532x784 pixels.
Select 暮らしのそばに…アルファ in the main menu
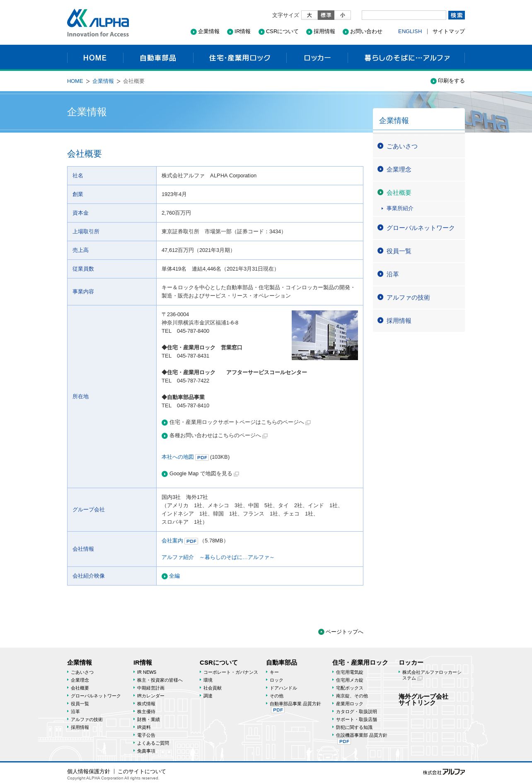[x=406, y=58]
